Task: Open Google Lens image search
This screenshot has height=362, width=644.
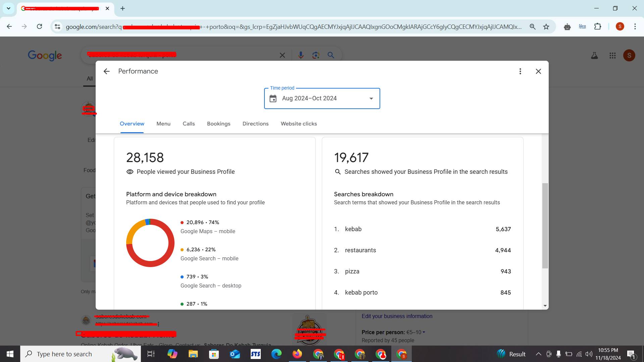Action: [316, 55]
